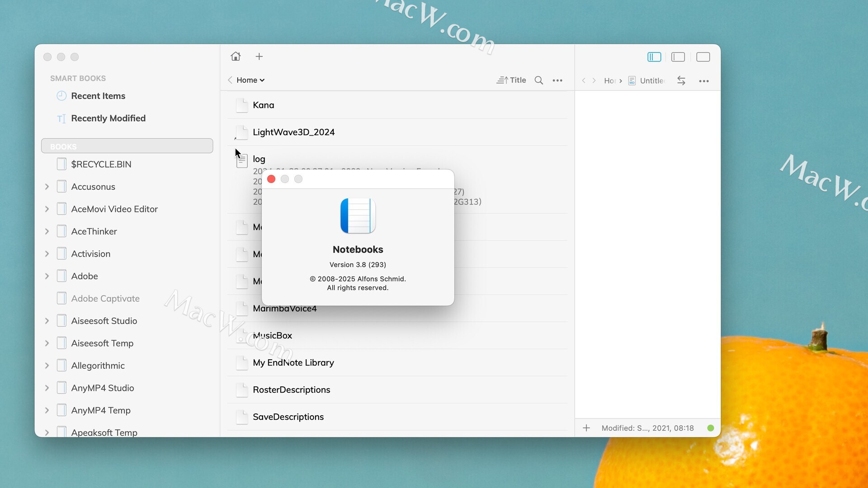Expand the Adobe book
This screenshot has width=868, height=488.
pos(47,276)
